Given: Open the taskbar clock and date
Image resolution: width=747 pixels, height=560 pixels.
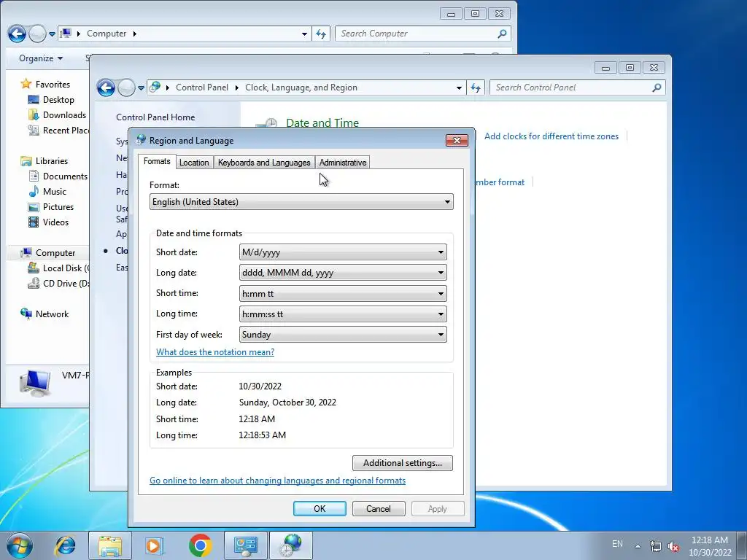Looking at the screenshot, I should coord(710,546).
